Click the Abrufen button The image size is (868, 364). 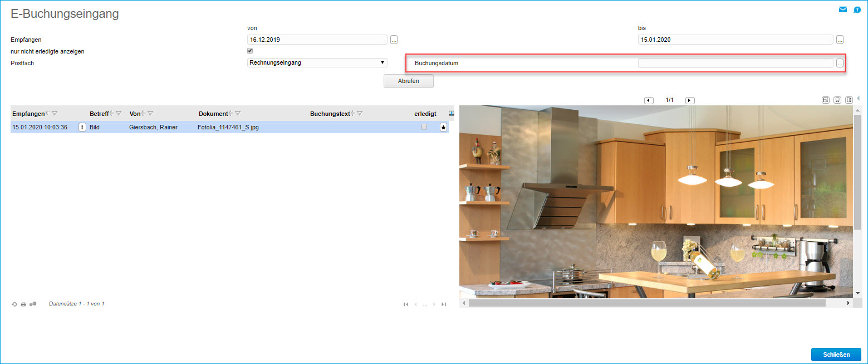point(408,81)
